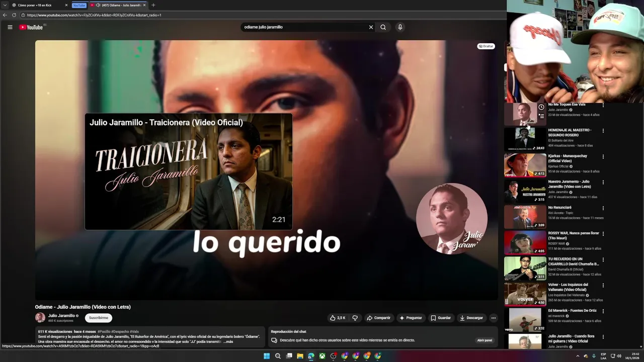644x362 pixels.
Task: Reload the page with the refresh icon
Action: click(14, 15)
